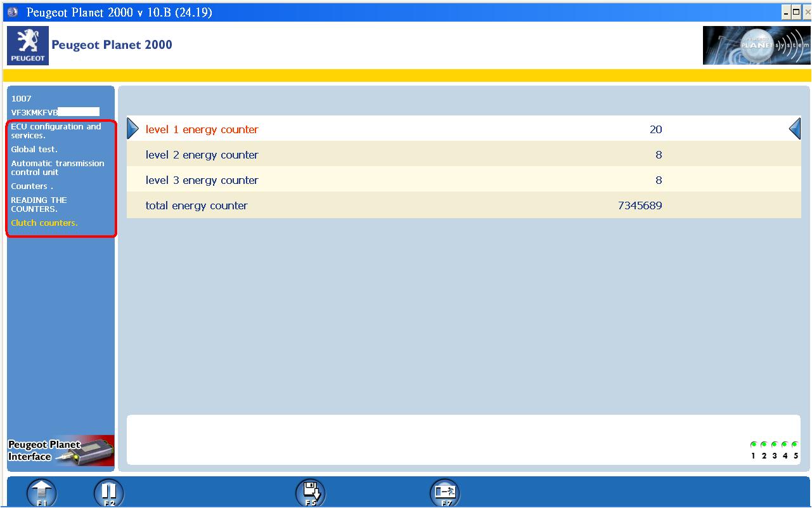Select level 2 energy counter row
Image resolution: width=812 pixels, height=508 pixels.
463,154
